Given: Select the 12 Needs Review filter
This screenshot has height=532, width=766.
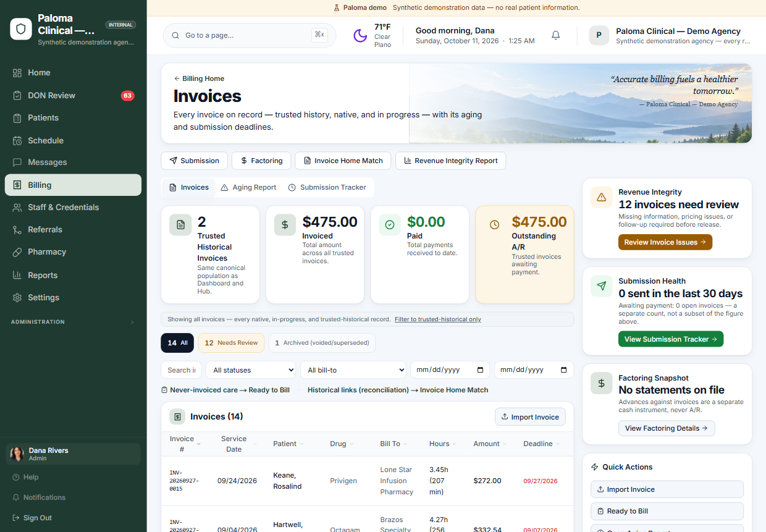Looking at the screenshot, I should (231, 343).
